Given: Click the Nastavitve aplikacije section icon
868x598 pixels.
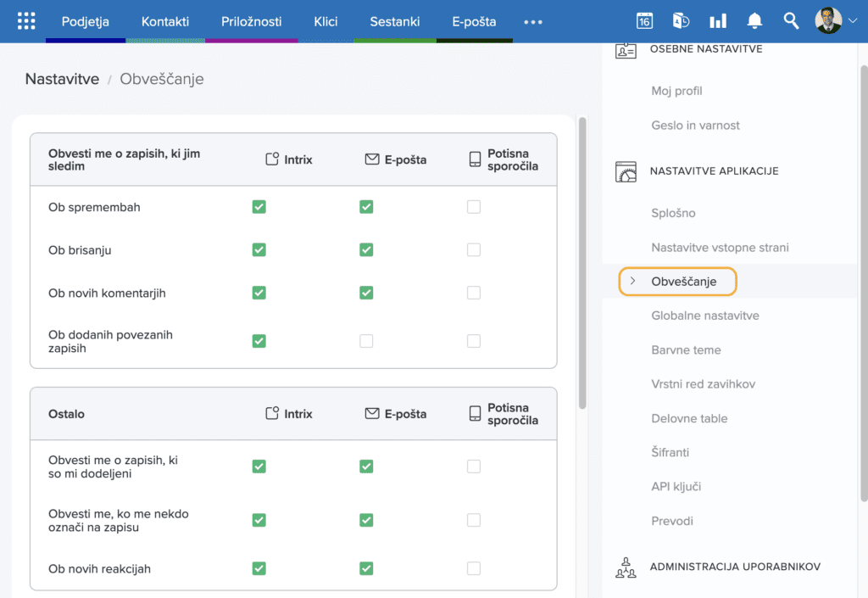Looking at the screenshot, I should 626,171.
